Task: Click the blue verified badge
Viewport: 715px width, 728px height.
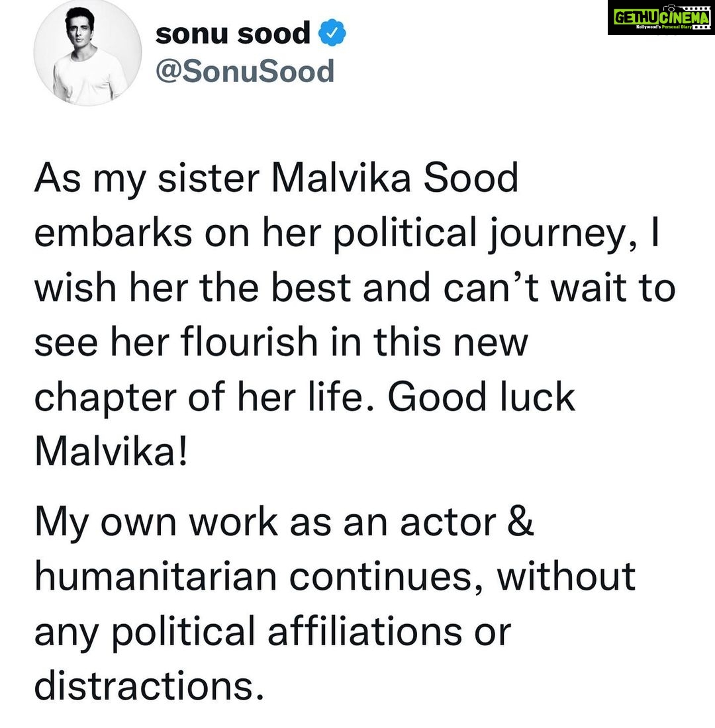Action: (x=332, y=32)
